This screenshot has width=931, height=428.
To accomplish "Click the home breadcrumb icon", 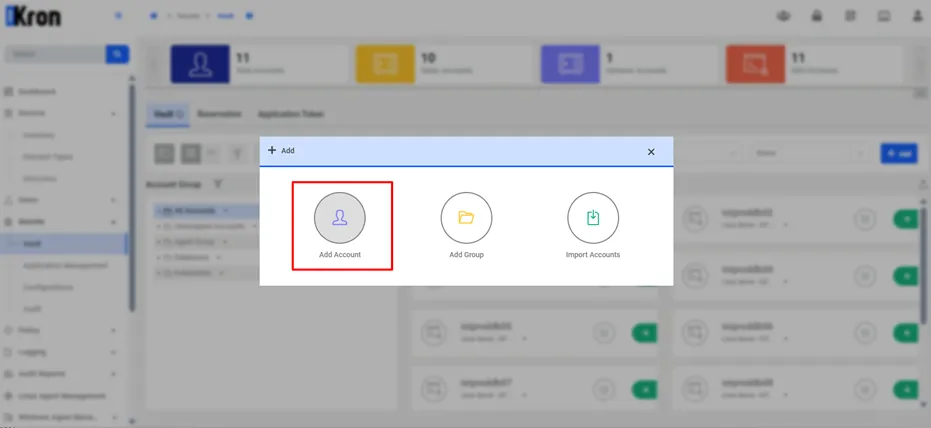I will coord(154,16).
